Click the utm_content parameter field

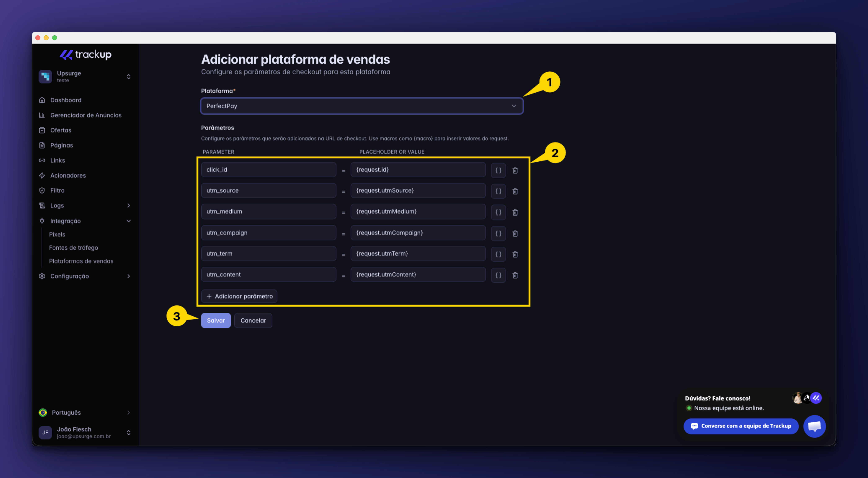[268, 274]
